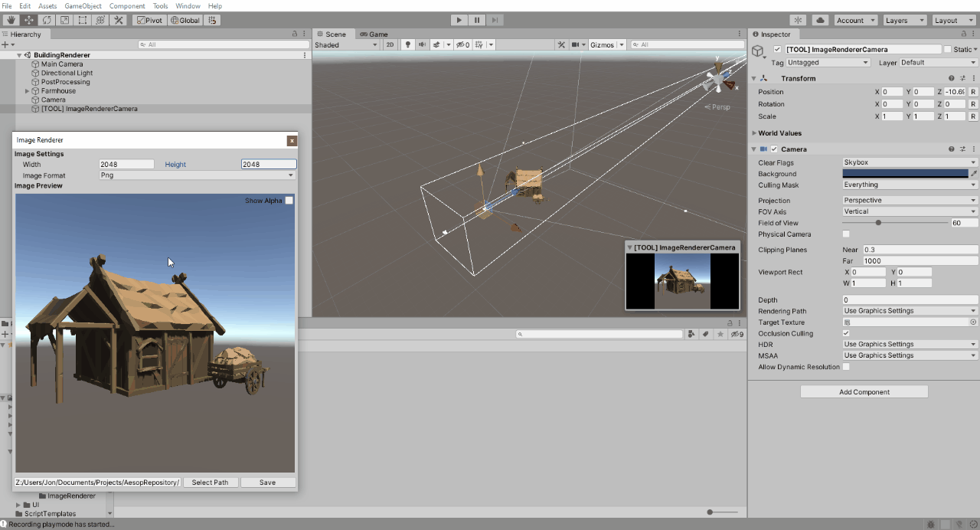Click the Add Component button
Screen dimensions: 980x530
click(864, 391)
